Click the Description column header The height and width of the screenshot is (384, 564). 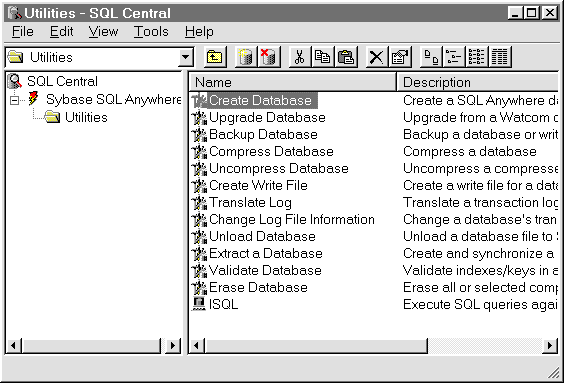tap(477, 82)
